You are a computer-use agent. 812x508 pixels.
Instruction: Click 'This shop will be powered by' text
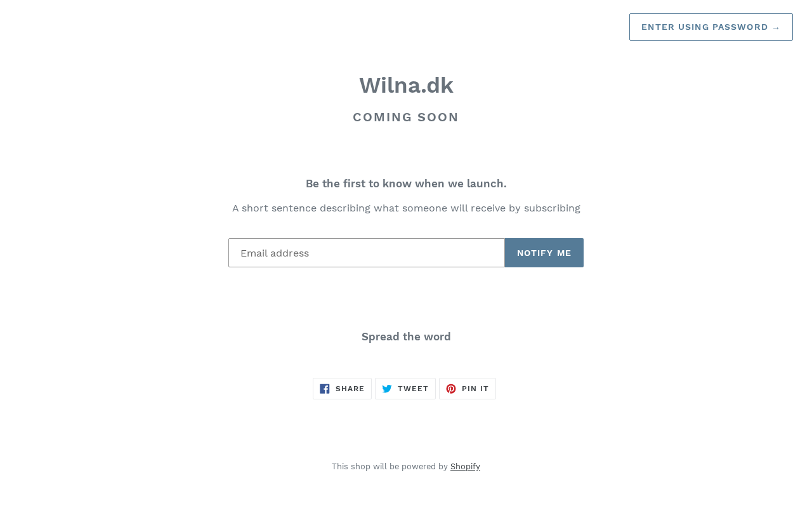tap(390, 467)
